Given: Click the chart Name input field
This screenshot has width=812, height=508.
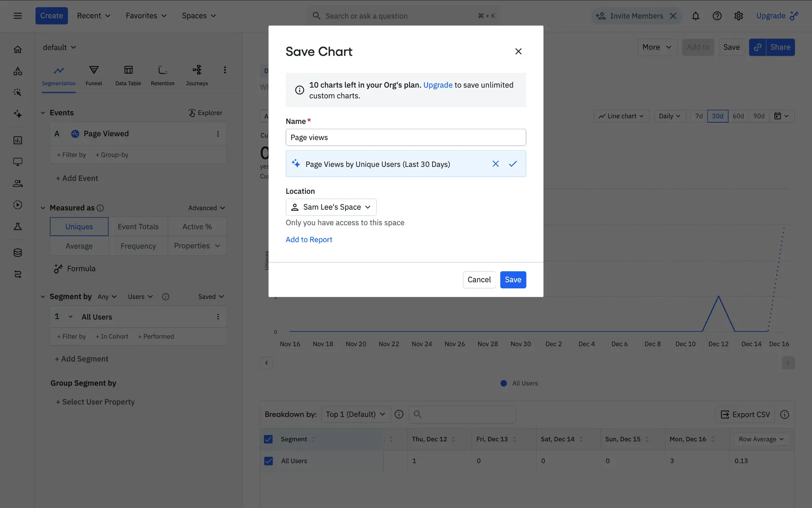Looking at the screenshot, I should (x=406, y=138).
